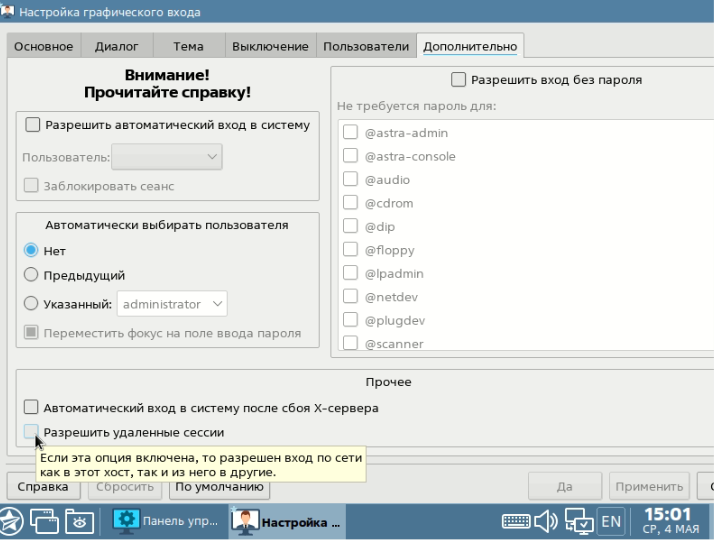Enable auto login after X-server crash

(31, 408)
